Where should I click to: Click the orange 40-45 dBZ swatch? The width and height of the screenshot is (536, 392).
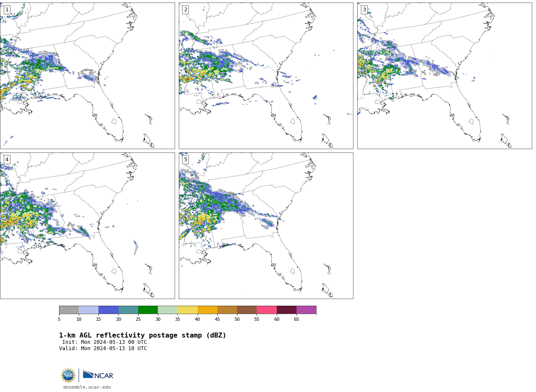pos(207,310)
